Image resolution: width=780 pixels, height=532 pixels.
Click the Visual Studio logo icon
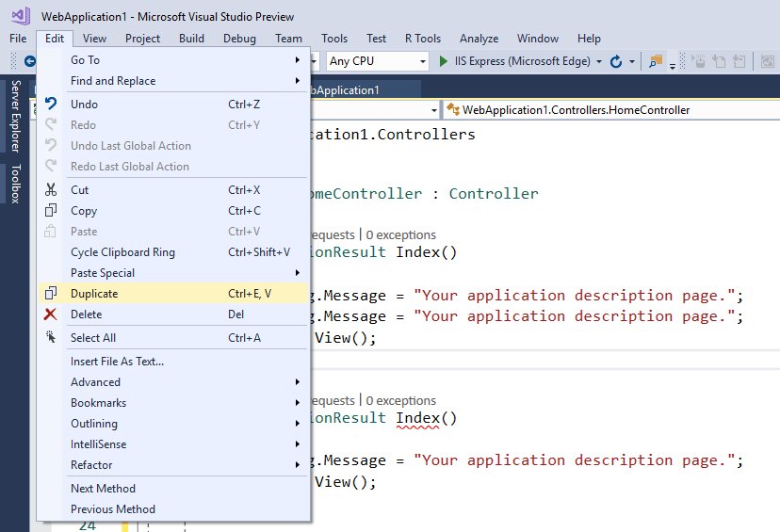pyautogui.click(x=21, y=16)
